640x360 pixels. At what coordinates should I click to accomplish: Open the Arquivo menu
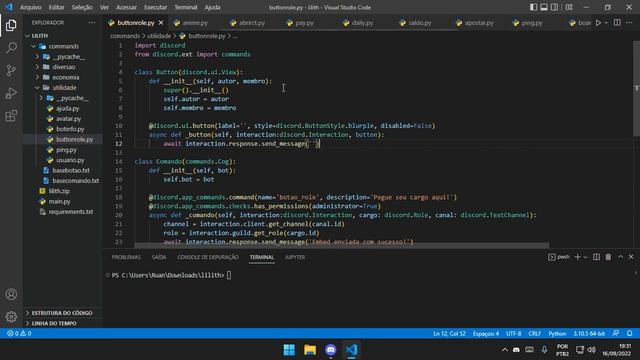click(31, 7)
